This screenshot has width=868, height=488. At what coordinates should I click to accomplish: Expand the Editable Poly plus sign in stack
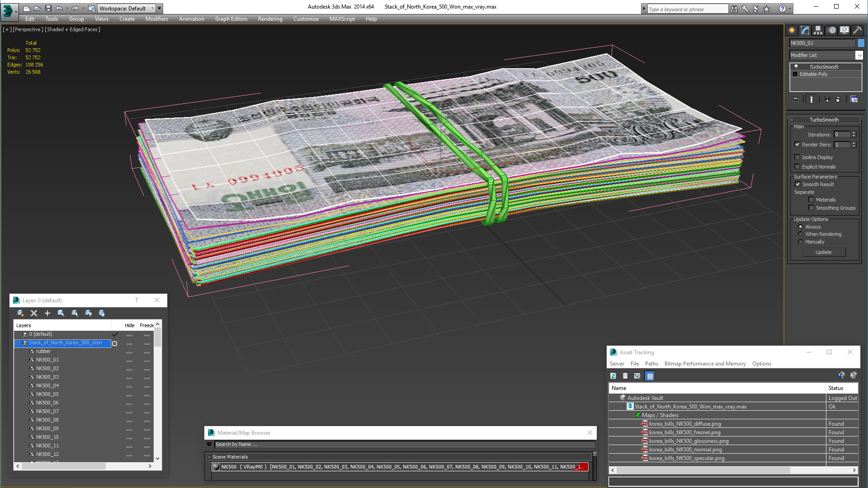(x=795, y=74)
